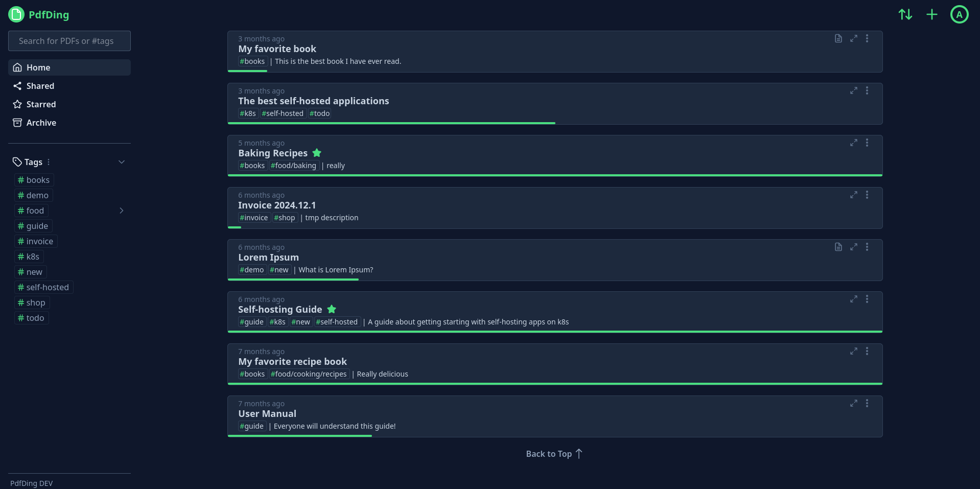Open the Archive section
The height and width of the screenshot is (489, 980).
41,123
